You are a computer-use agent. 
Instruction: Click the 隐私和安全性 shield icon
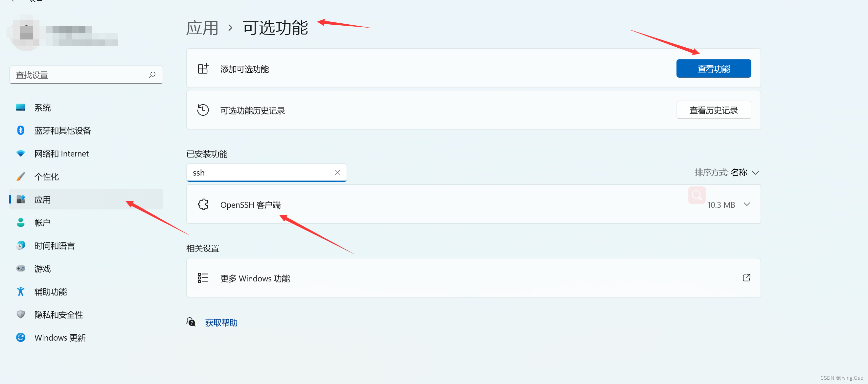(21, 314)
